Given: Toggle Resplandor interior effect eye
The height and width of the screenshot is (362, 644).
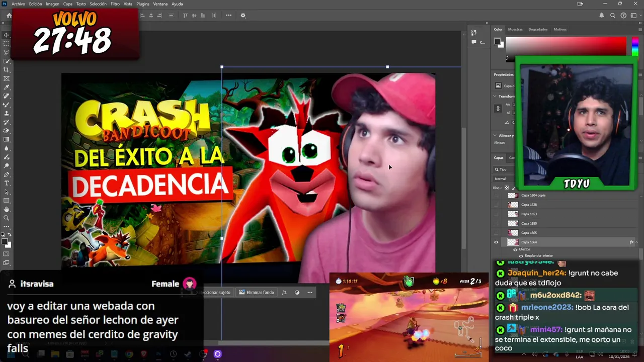Looking at the screenshot, I should click(521, 255).
